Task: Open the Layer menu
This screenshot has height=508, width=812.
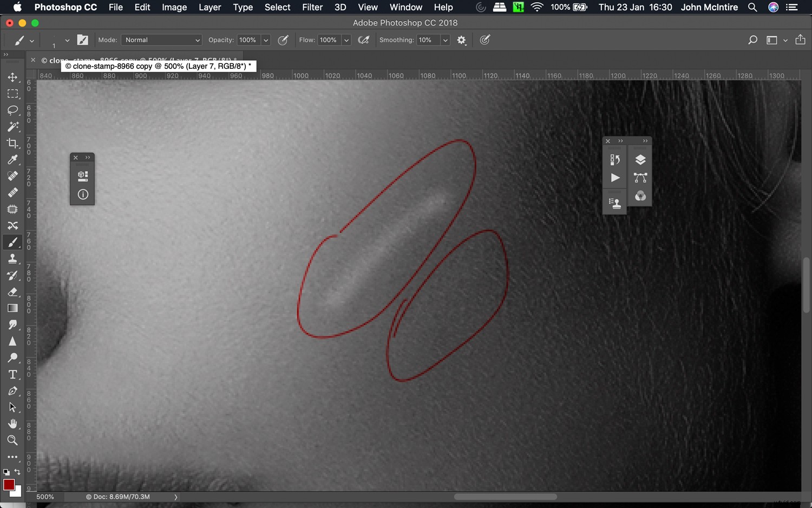Action: [x=209, y=8]
